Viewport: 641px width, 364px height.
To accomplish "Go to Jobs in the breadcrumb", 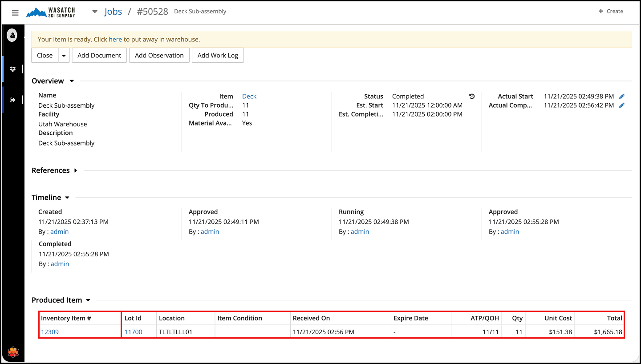I will [113, 12].
